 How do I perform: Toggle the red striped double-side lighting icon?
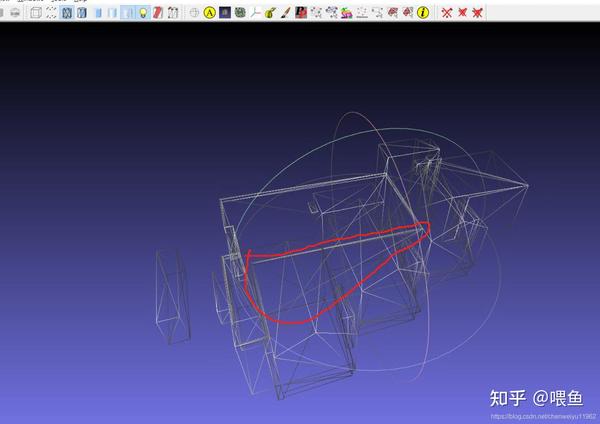158,13
